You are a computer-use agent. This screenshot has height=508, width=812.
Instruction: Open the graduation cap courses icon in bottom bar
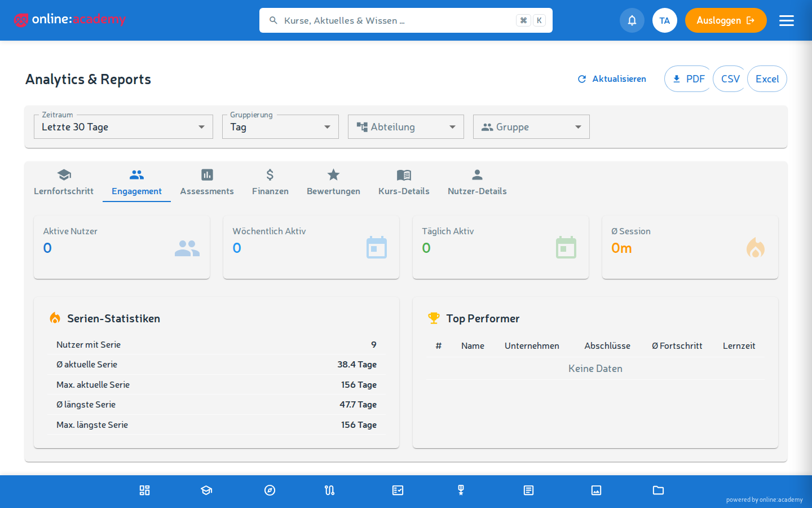(x=206, y=491)
